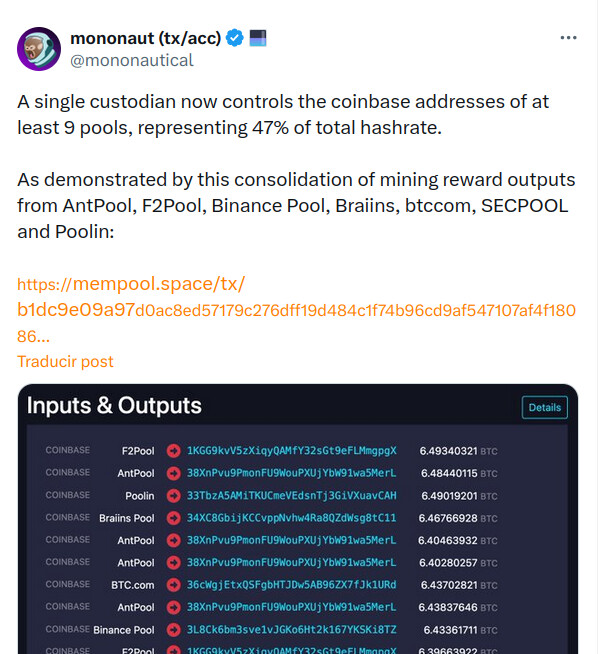The image size is (606, 654).
Task: Open Braiins address 34XC8GbijKCCvppNvhw4Ra8QZdWsg8tC11
Action: pos(291,518)
